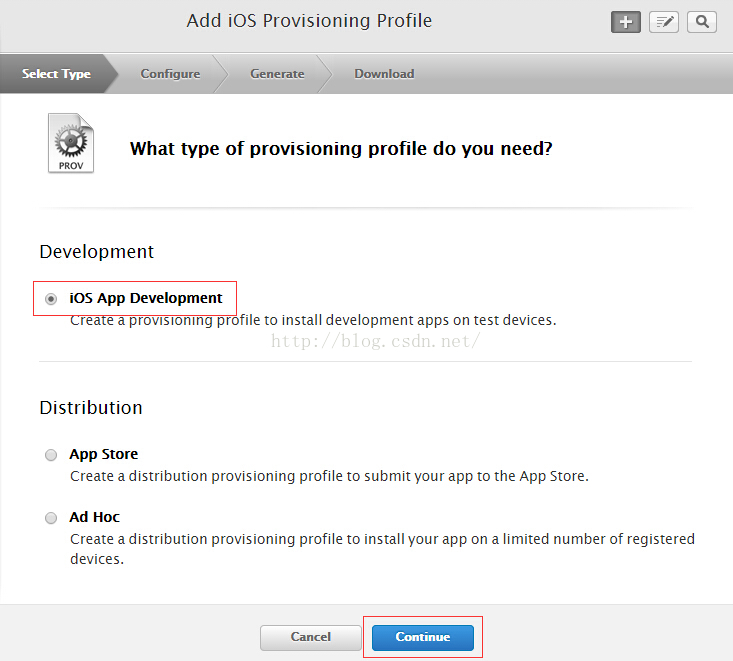Click the Distribution section heading

pos(91,408)
